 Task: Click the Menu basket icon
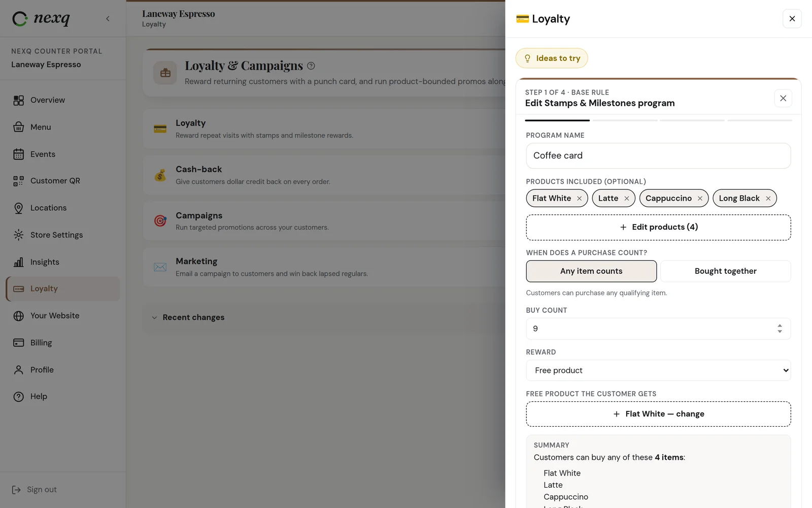click(x=19, y=127)
